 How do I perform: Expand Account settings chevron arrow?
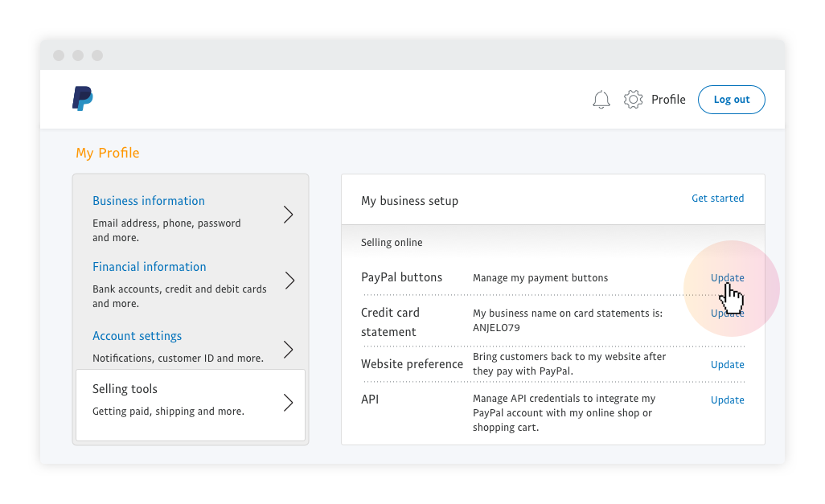click(289, 350)
